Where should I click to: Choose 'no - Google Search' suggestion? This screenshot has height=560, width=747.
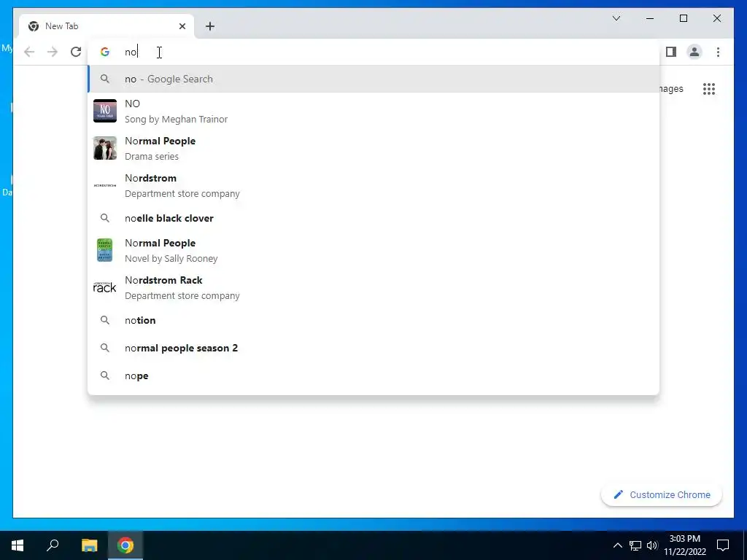click(x=373, y=79)
